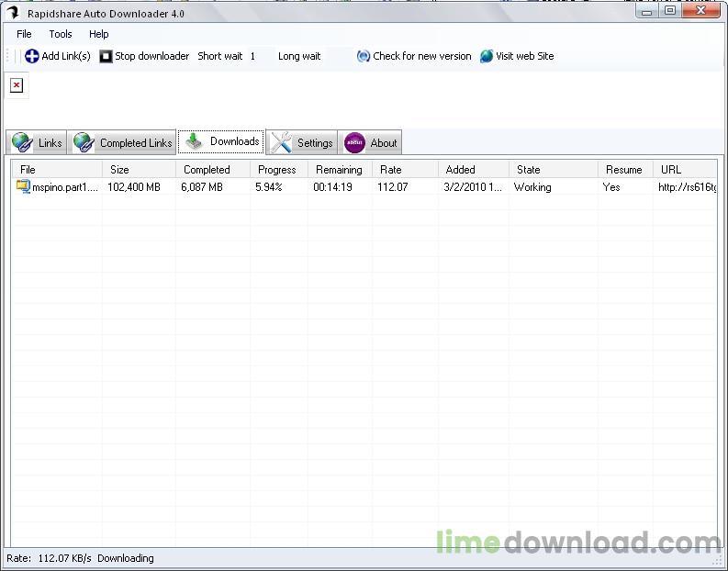Click the Short wait value field
Screen dimensions: 728x571
261,56
